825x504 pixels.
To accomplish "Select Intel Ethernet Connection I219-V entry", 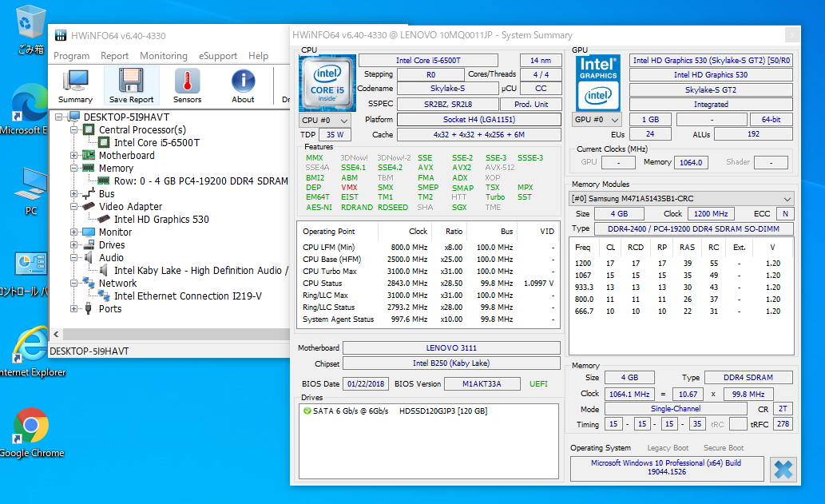I will pyautogui.click(x=188, y=296).
